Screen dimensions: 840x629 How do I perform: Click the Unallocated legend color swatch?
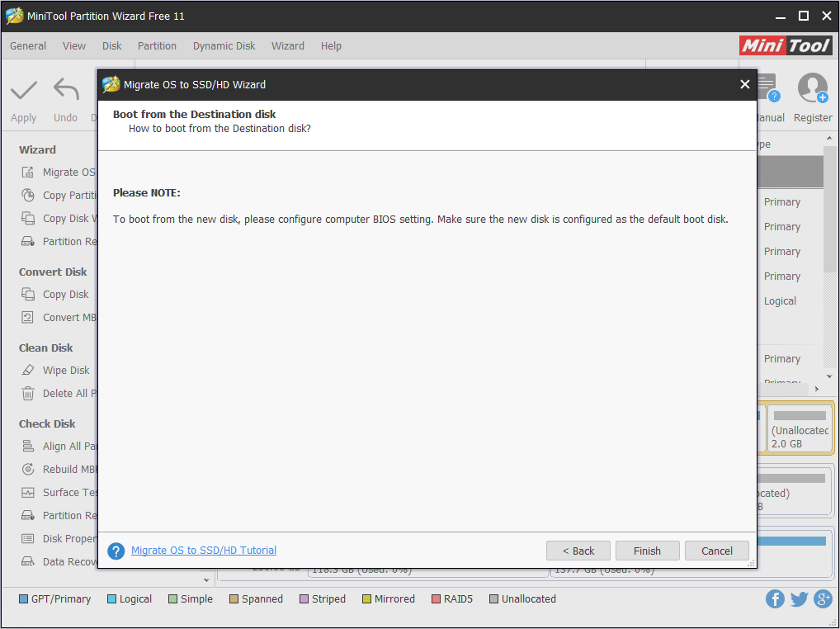coord(493,599)
